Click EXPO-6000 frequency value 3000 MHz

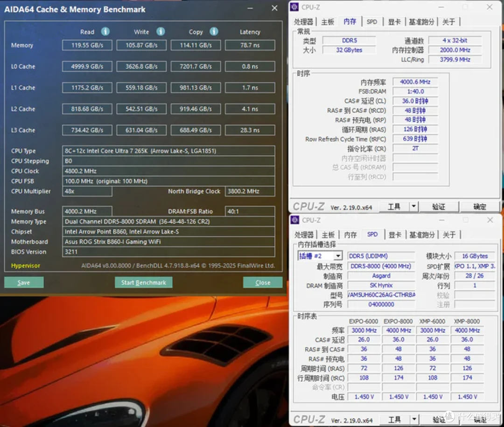364,331
